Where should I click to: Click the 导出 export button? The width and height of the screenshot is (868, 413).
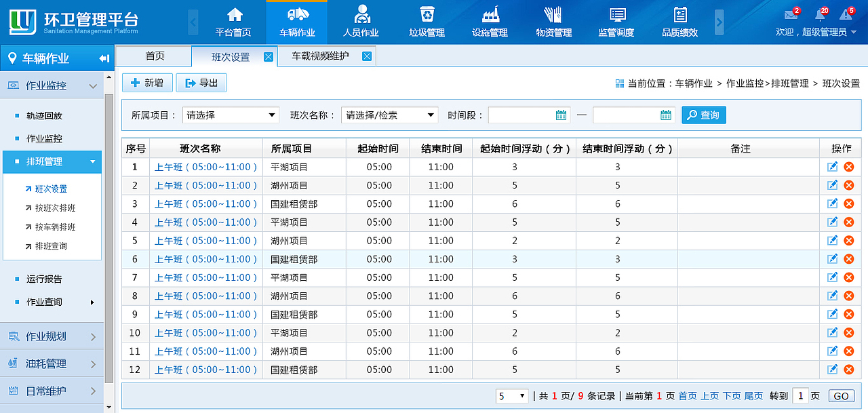tap(201, 83)
